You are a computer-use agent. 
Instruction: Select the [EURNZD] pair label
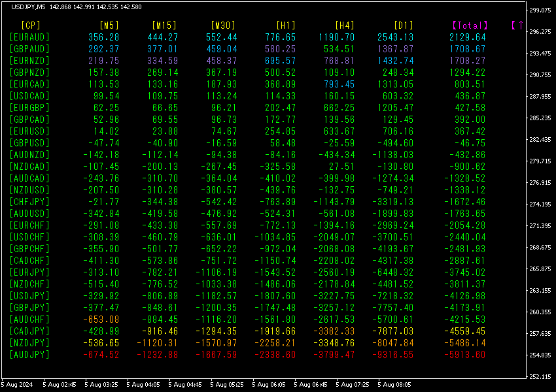pyautogui.click(x=29, y=61)
